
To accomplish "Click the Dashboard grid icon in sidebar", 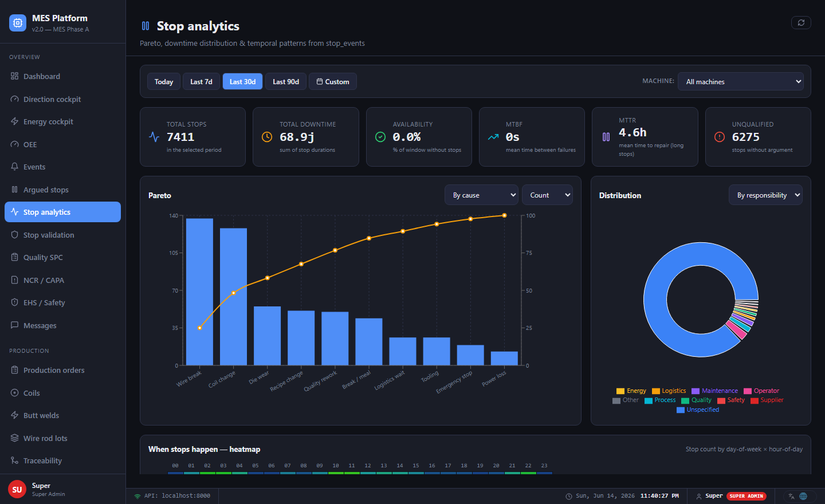I will [15, 76].
